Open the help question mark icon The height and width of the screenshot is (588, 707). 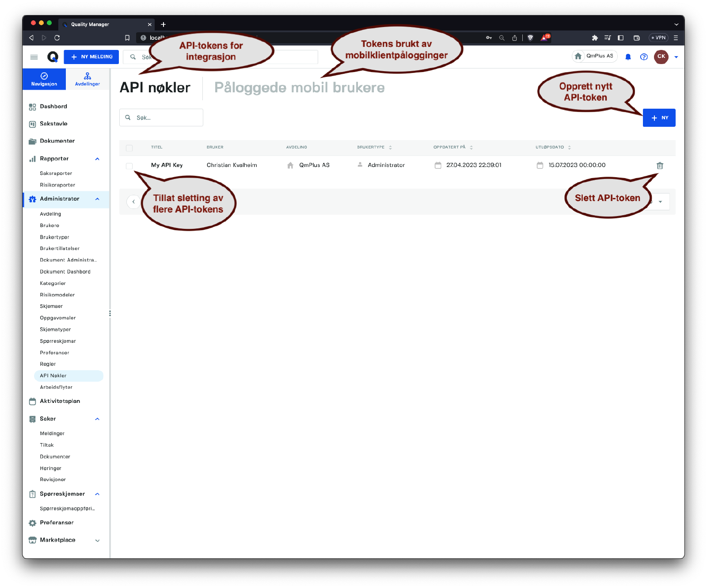pyautogui.click(x=644, y=57)
